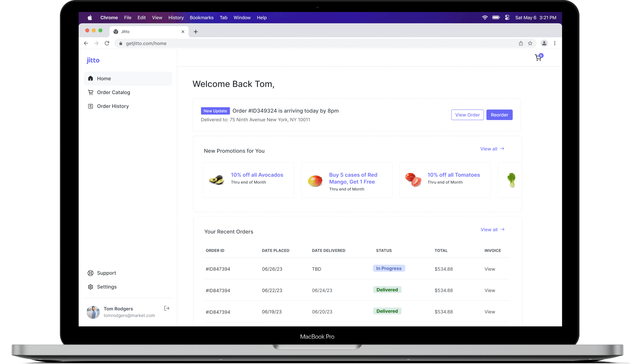This screenshot has height=364, width=635.
Task: Click the share icon in address bar
Action: pos(521,43)
